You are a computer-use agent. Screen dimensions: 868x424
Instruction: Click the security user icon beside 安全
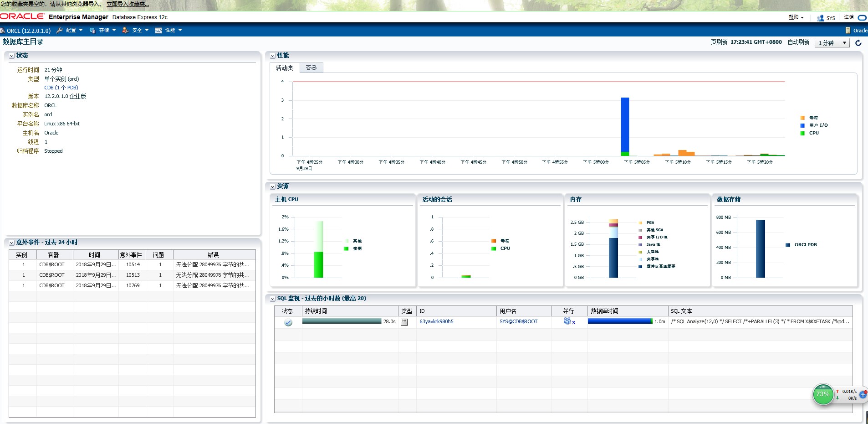point(125,31)
